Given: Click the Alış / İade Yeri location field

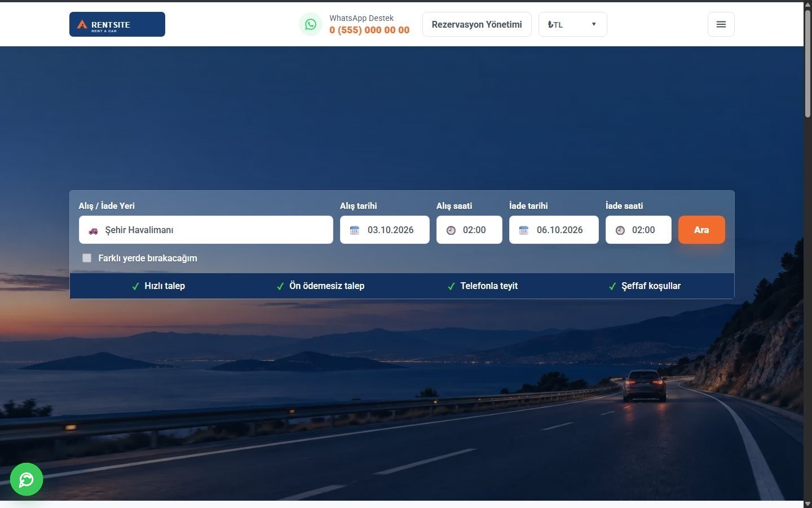Looking at the screenshot, I should (206, 230).
